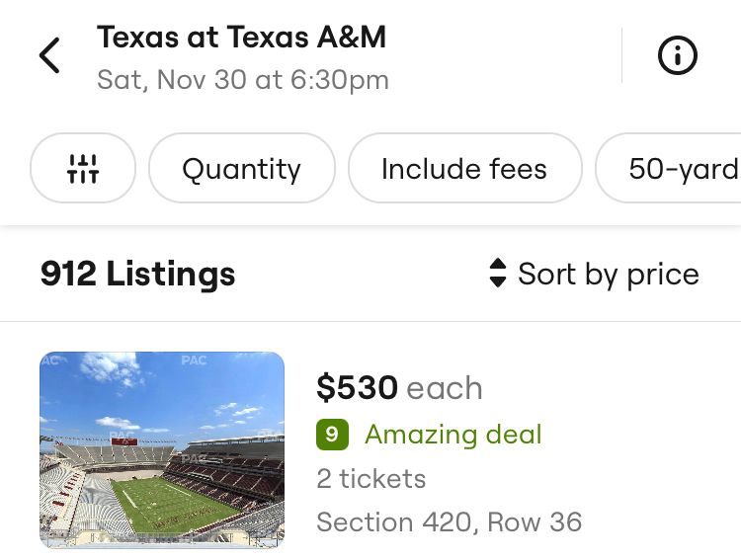Open the stadium seat view thumbnail
The height and width of the screenshot is (560, 741).
[x=162, y=449]
